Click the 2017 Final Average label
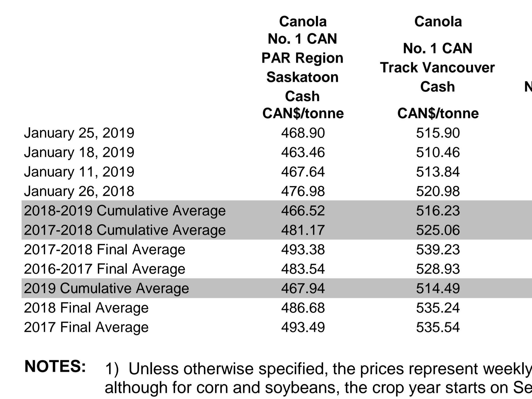The image size is (532, 399). tap(86, 327)
